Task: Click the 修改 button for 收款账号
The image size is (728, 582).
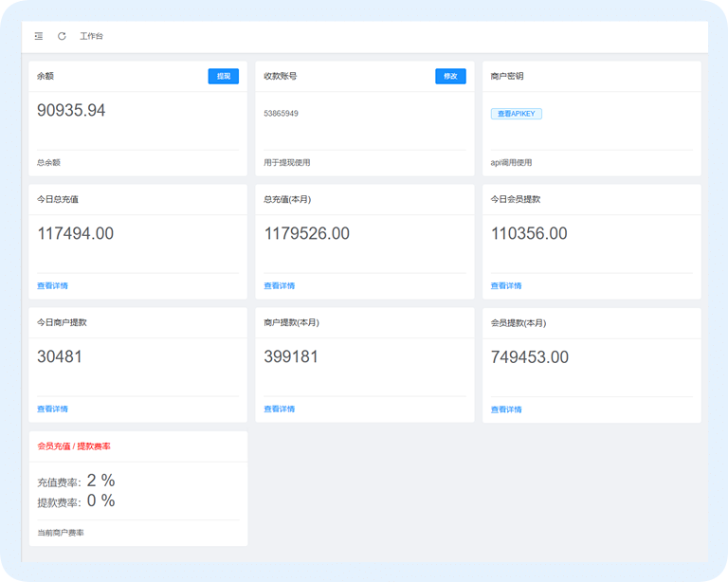Action: (450, 76)
